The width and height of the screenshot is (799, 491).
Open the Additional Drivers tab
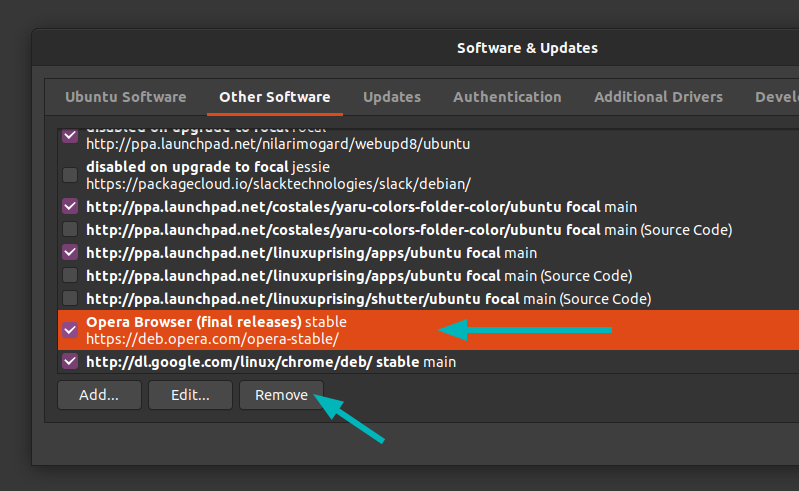658,97
